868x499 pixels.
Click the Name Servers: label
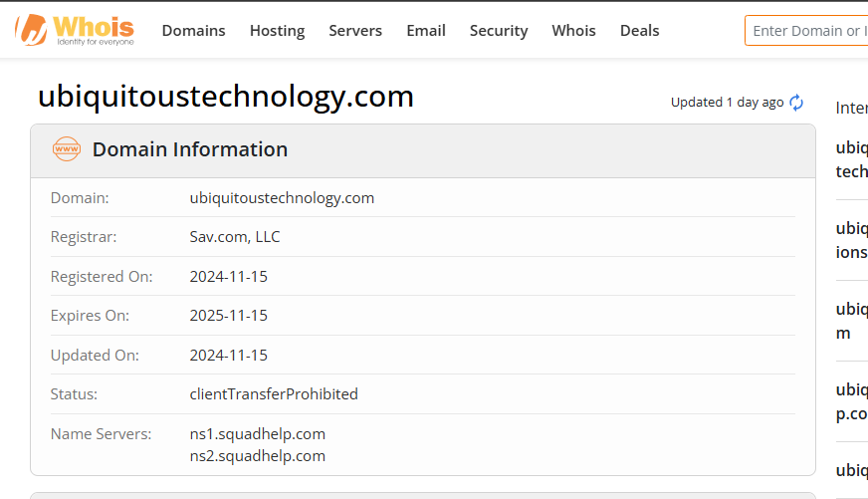(101, 433)
